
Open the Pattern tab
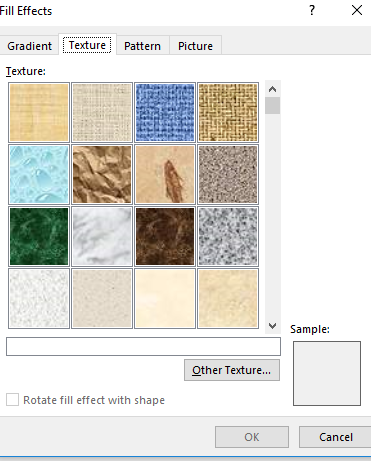142,46
